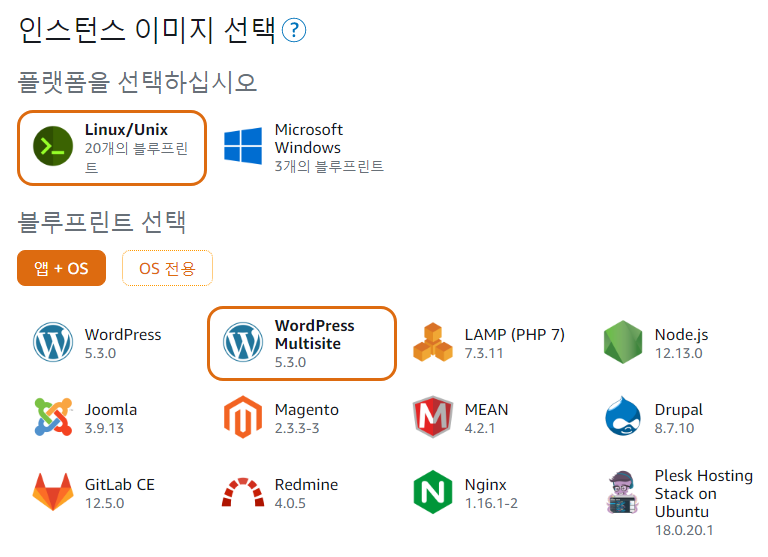Switch to the 앱 + OS tab

click(x=61, y=268)
